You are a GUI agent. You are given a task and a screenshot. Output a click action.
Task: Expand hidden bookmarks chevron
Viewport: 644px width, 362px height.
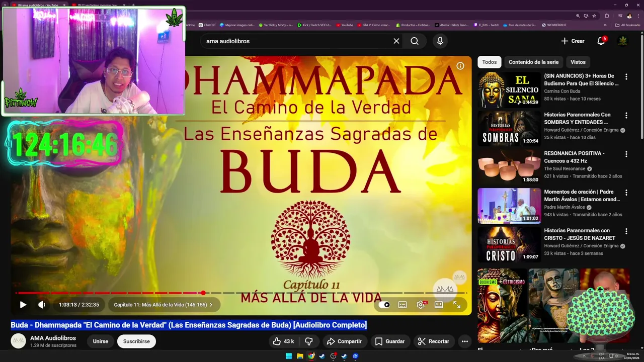605,25
